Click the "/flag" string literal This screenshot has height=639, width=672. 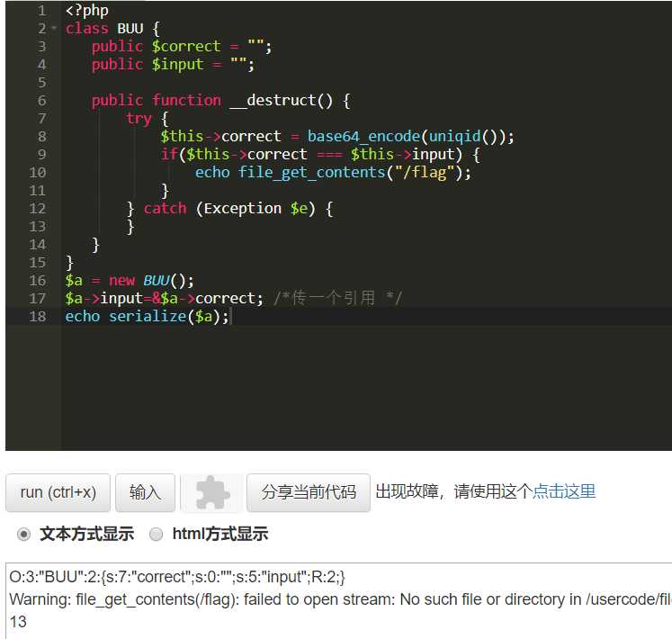click(x=425, y=173)
